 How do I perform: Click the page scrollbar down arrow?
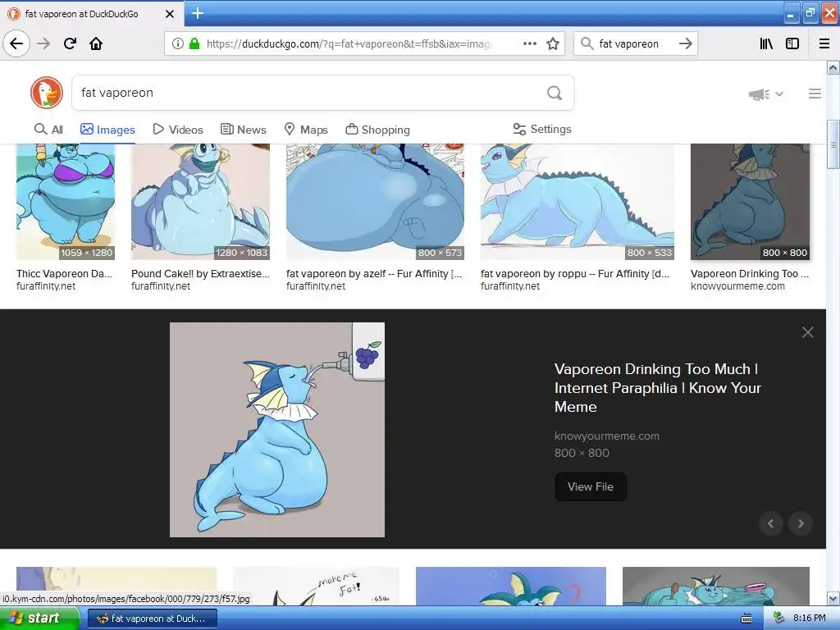pos(833,598)
